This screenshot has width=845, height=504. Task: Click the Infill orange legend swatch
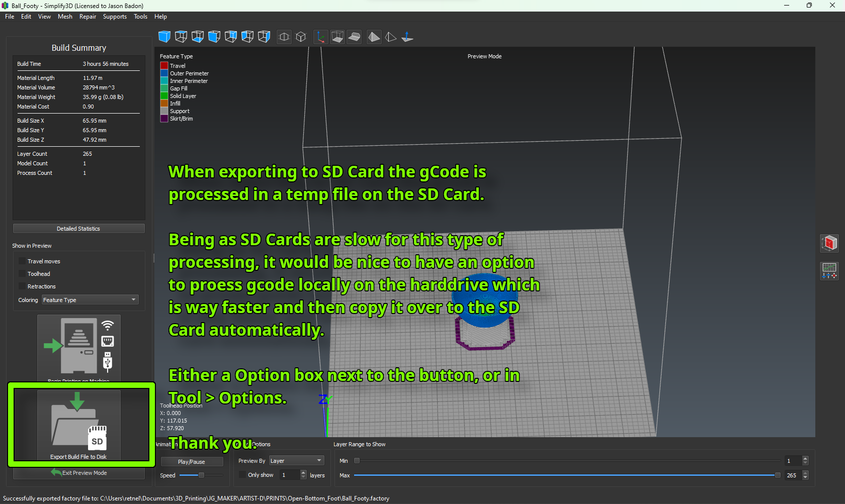pos(164,104)
